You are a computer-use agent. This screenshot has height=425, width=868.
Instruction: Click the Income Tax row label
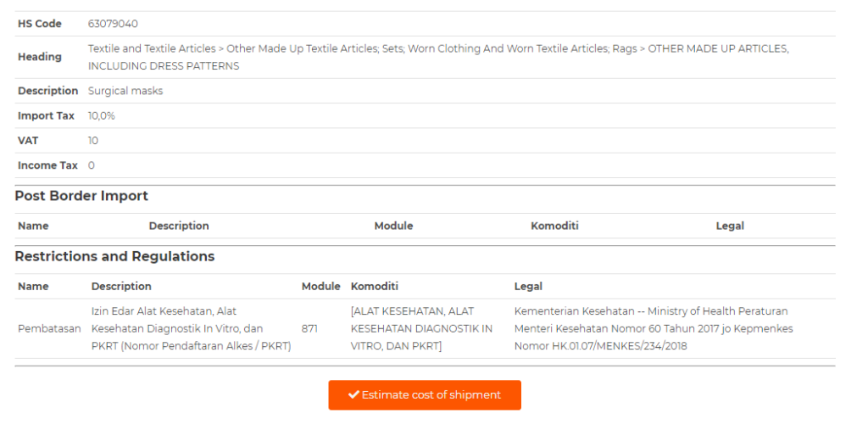point(47,165)
